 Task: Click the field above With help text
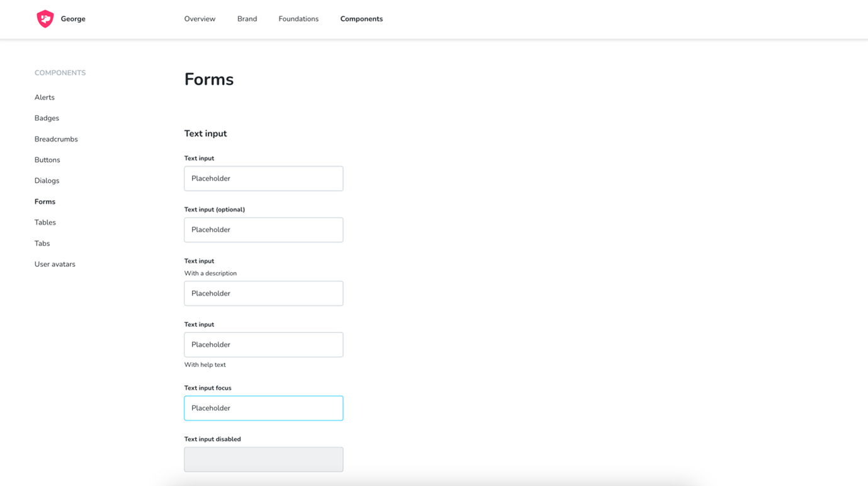click(x=264, y=344)
